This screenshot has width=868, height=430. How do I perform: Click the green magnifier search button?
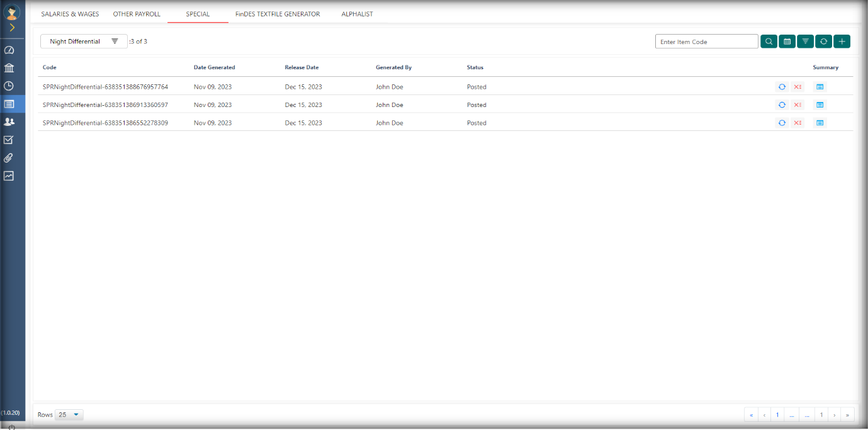pos(769,42)
